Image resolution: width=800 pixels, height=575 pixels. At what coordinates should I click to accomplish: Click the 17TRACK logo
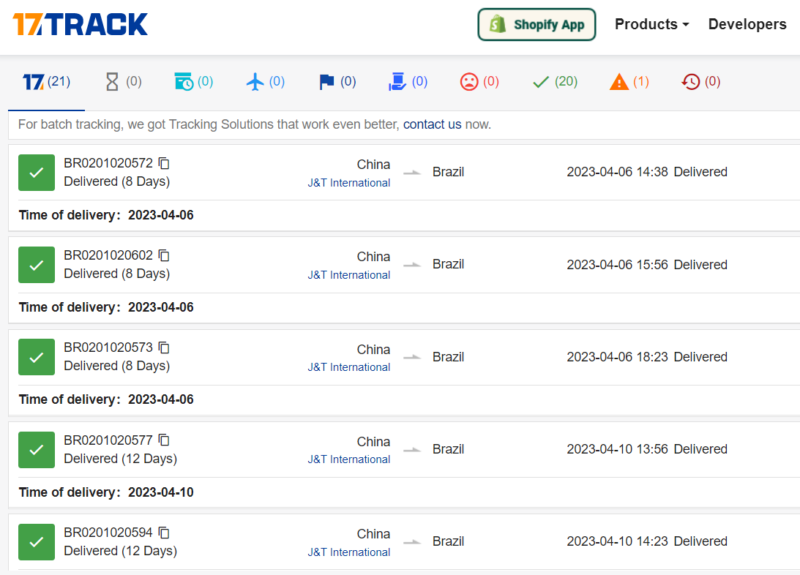coord(80,24)
